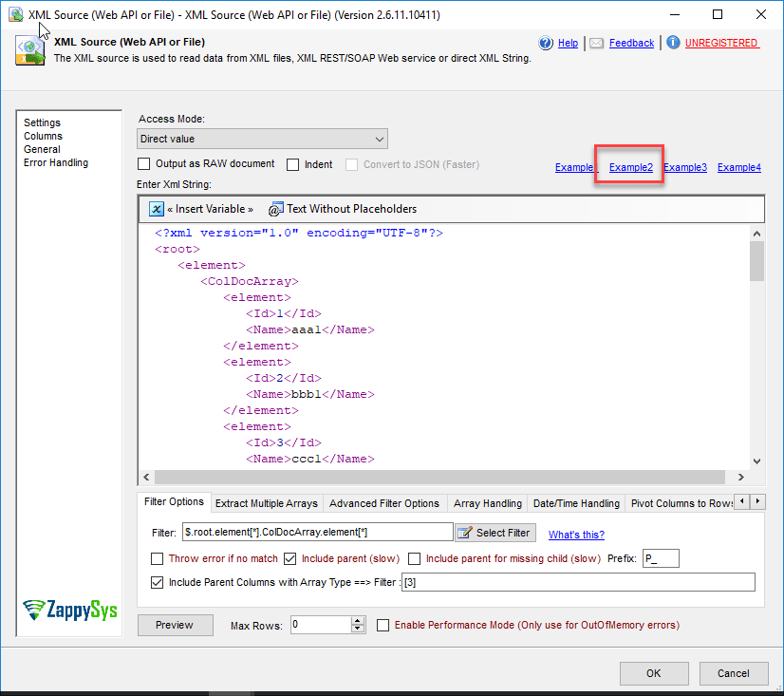The width and height of the screenshot is (784, 696).
Task: Open the Extract Multiple Arrays tab
Action: [x=267, y=502]
